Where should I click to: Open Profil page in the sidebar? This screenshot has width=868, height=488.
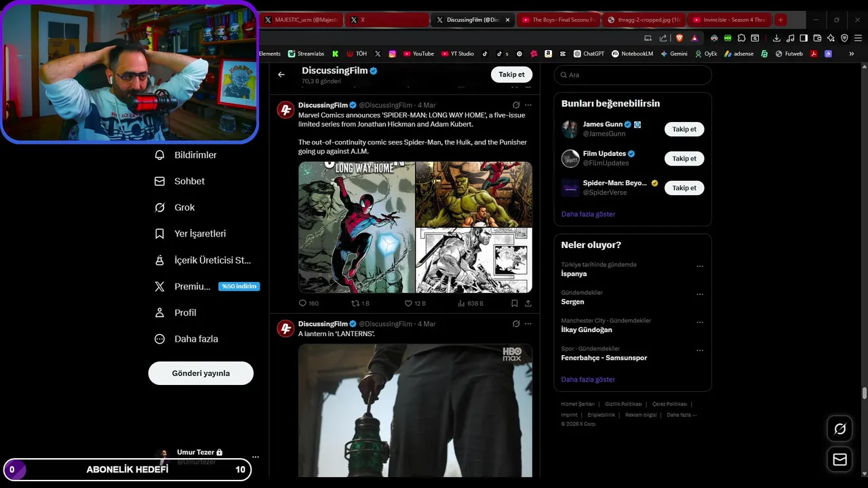176,312
